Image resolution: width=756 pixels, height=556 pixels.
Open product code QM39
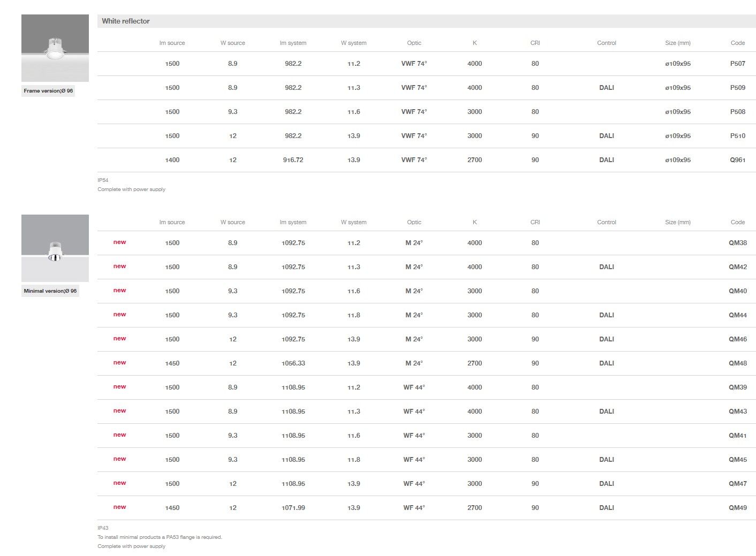737,387
